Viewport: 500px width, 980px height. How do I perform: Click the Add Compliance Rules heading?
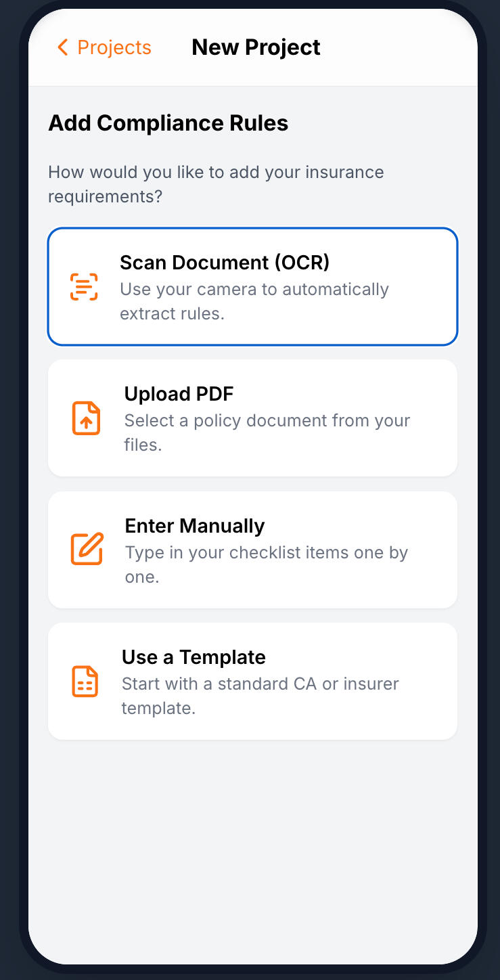pos(168,123)
